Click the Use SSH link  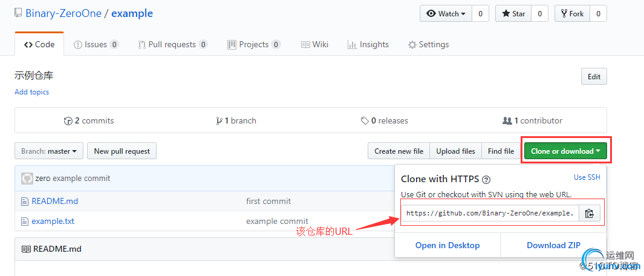(x=587, y=177)
